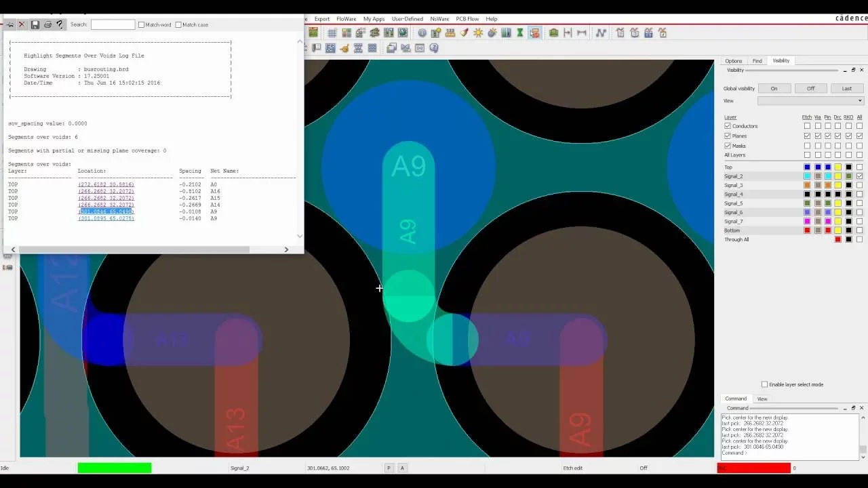The width and height of the screenshot is (868, 488).
Task: Click the Signal_7 Etch magenta color swatch
Action: 807,221
